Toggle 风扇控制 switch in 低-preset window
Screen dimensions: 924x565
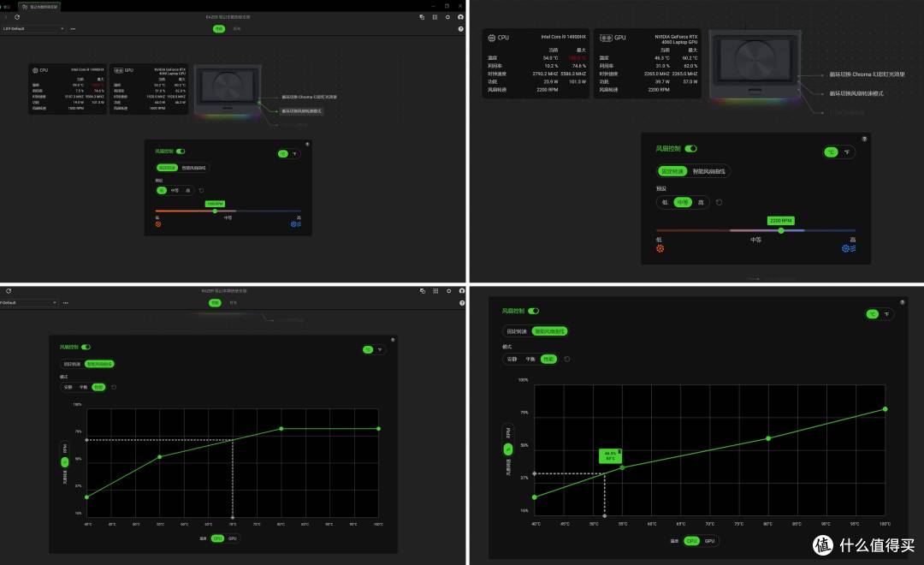coord(181,152)
